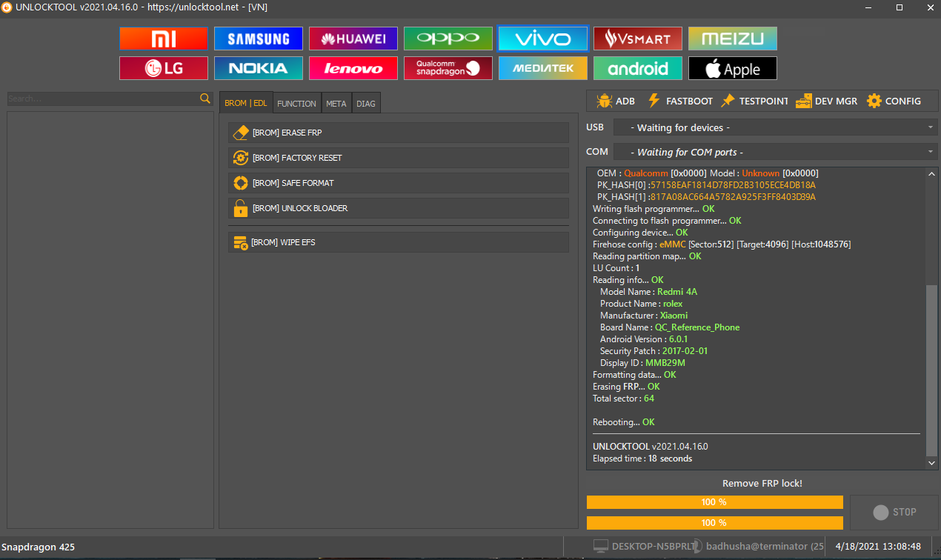Choose the Samsung brand logo
The image size is (941, 560).
[x=259, y=39]
